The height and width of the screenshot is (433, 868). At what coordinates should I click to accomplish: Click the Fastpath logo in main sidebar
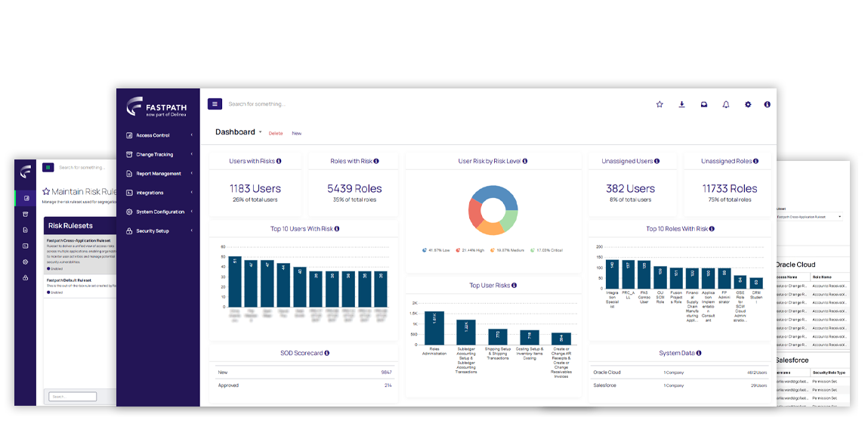click(x=158, y=107)
